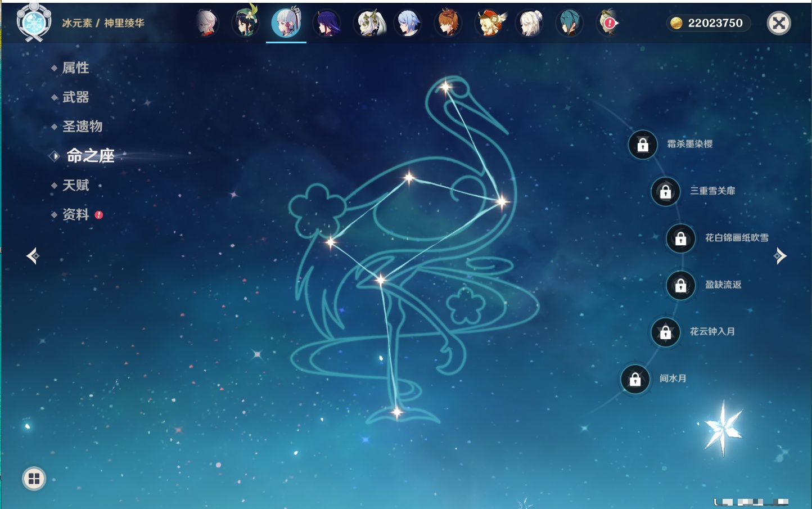Click the Cryo element emblem icon
This screenshot has height=509, width=812.
point(34,22)
